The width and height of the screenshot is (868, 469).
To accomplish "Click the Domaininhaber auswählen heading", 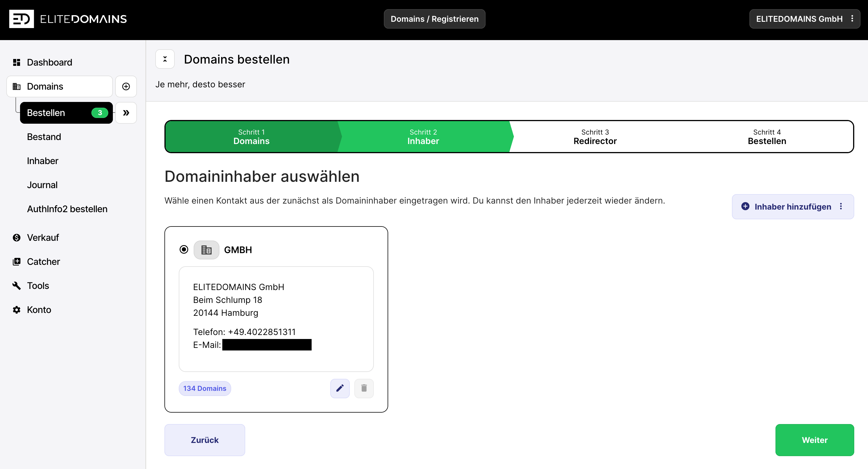I will point(262,176).
